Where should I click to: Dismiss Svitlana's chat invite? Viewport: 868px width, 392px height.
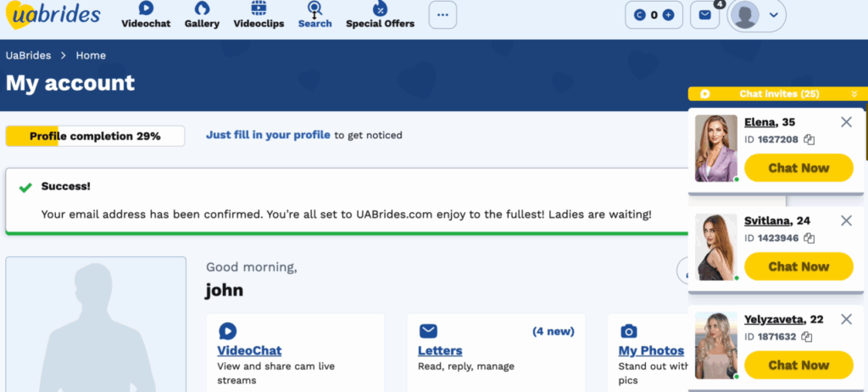tap(846, 221)
